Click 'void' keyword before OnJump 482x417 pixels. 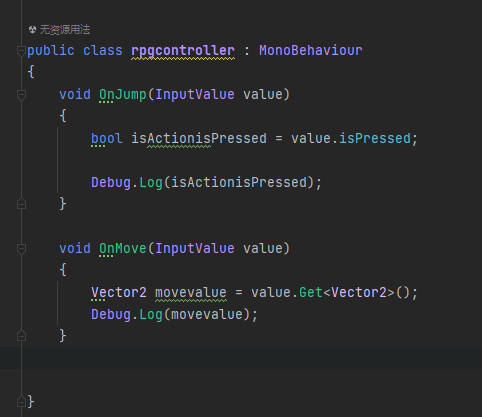pos(75,95)
